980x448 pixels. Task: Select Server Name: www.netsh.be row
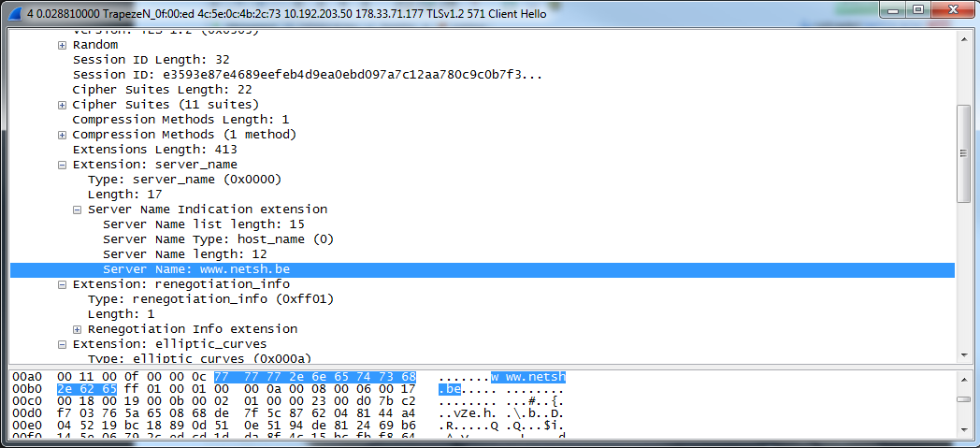tap(482, 269)
